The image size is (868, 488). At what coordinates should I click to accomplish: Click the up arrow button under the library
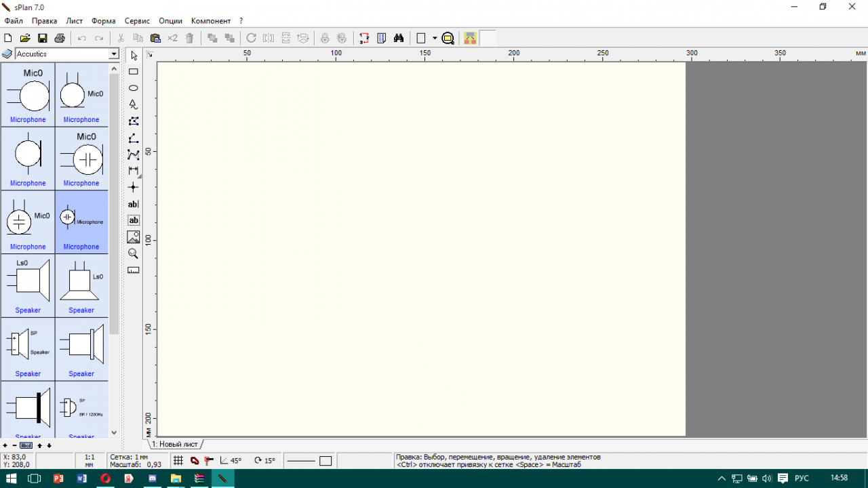pyautogui.click(x=39, y=445)
